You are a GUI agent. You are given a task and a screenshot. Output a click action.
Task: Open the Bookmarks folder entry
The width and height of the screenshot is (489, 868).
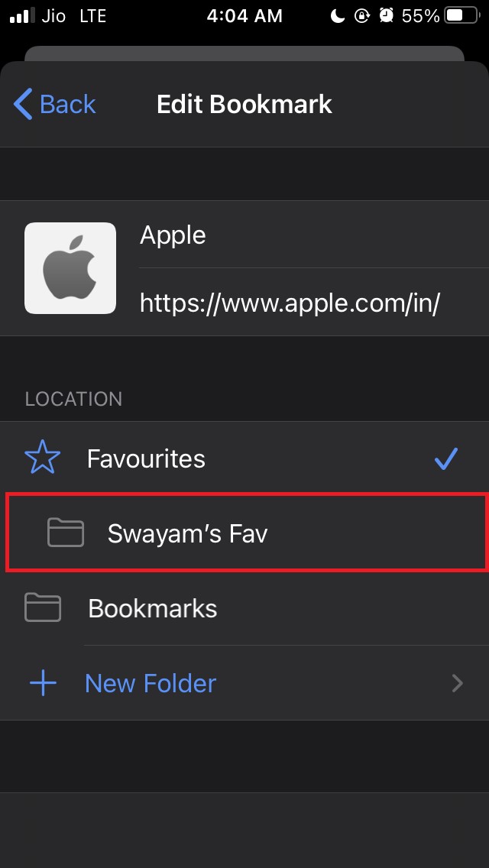pyautogui.click(x=153, y=607)
